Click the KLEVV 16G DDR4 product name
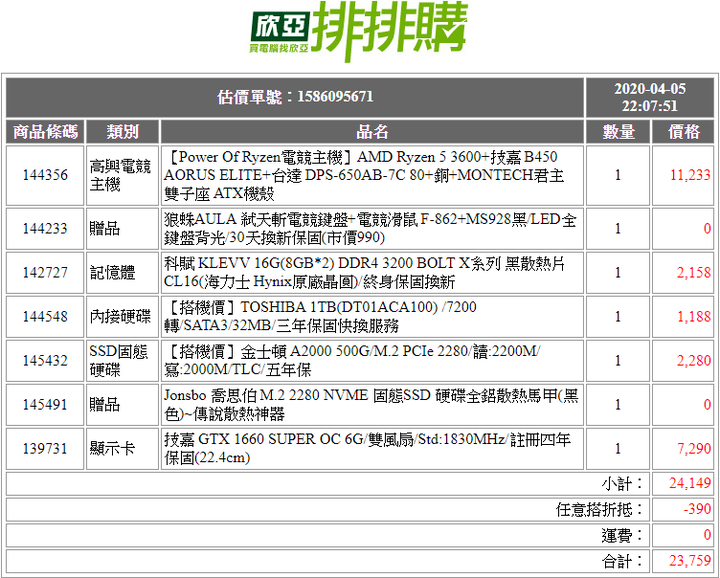The height and width of the screenshot is (578, 720). 365,272
